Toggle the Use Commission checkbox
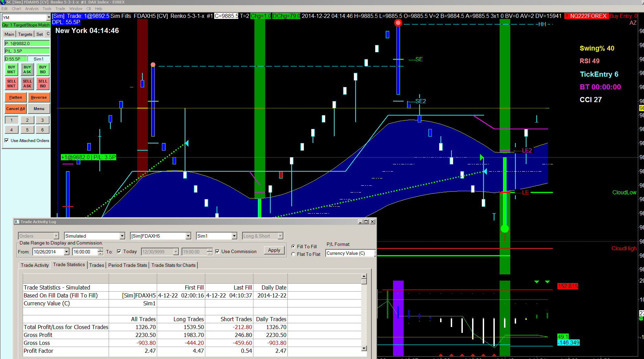Image resolution: width=644 pixels, height=359 pixels. (217, 251)
